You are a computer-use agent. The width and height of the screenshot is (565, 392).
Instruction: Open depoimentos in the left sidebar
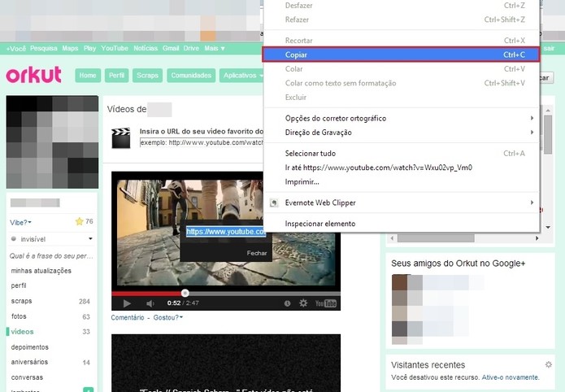click(x=30, y=347)
